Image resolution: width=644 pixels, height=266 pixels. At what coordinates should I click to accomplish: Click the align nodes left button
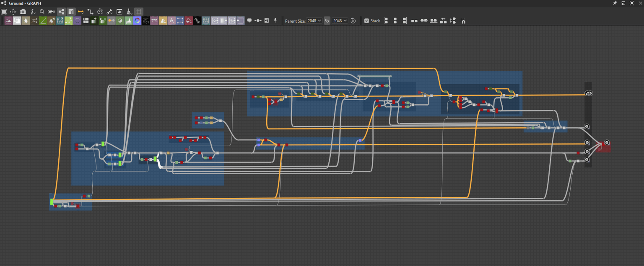[386, 21]
